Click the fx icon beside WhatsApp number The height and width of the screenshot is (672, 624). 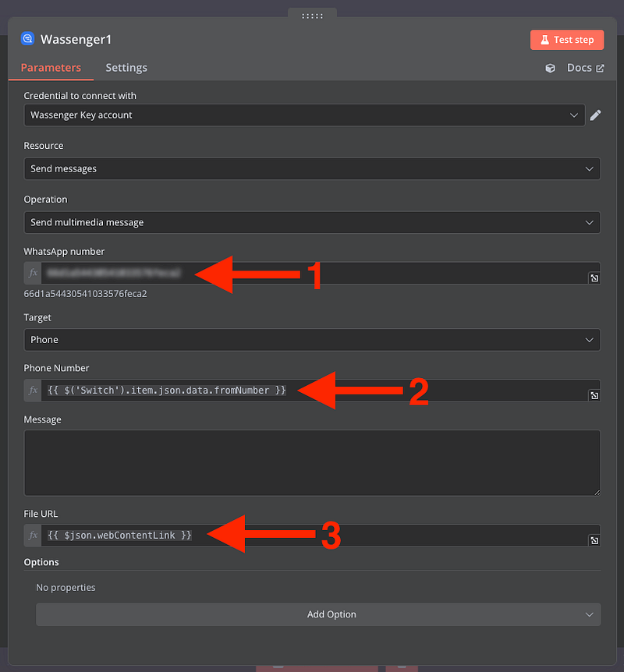33,274
